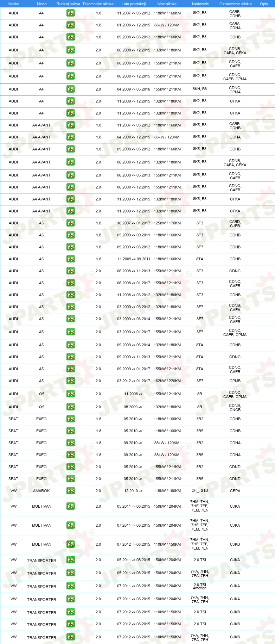This screenshot has height=644, width=275.
Task: Click petrol icon in Audi A4 09.2008 row
Action: (x=71, y=37)
